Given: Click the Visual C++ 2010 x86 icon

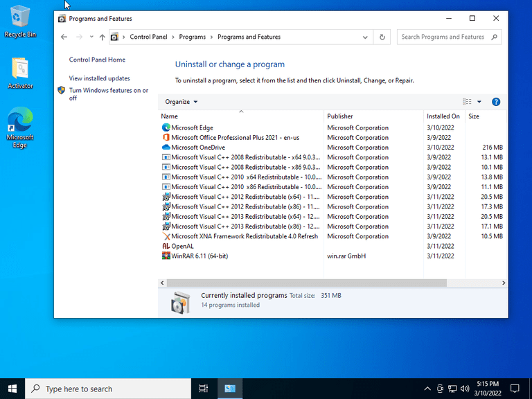Looking at the screenshot, I should [x=166, y=186].
